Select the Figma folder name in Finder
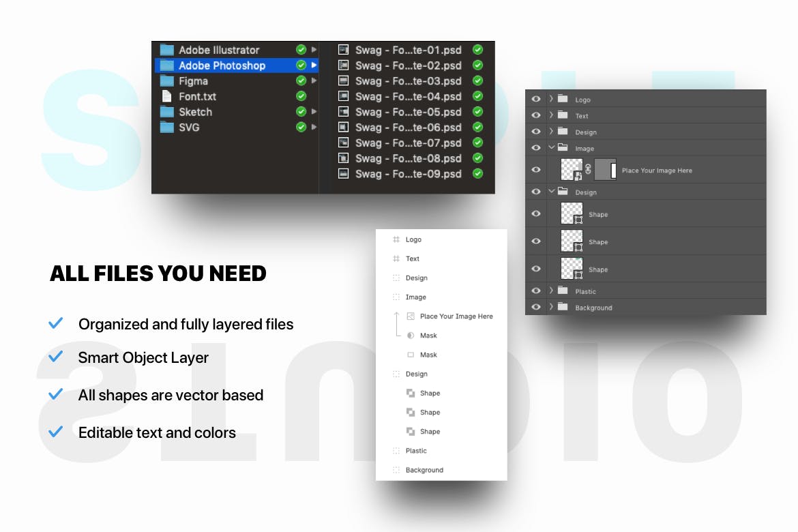Screen dimensions: 798x532 pyautogui.click(x=194, y=81)
